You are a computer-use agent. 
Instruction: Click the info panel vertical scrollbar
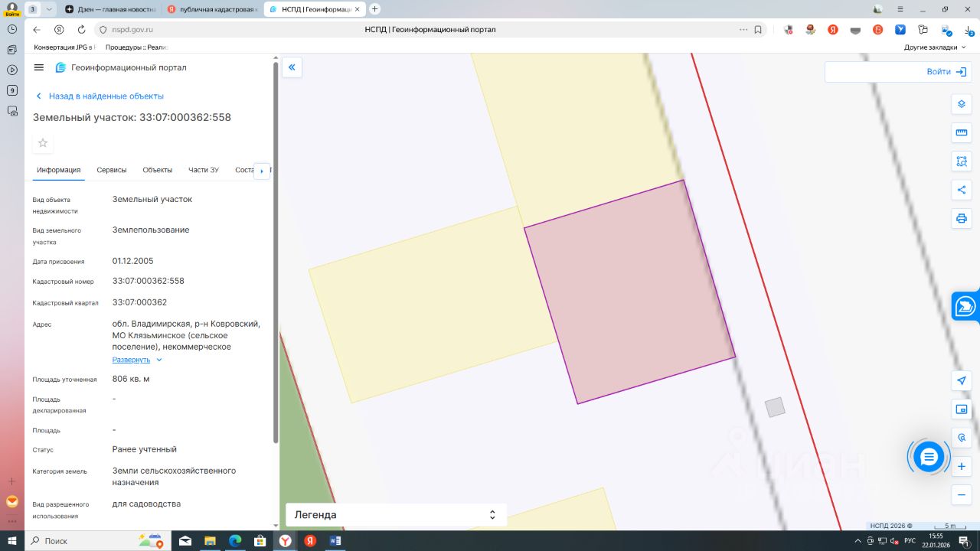tap(276, 253)
